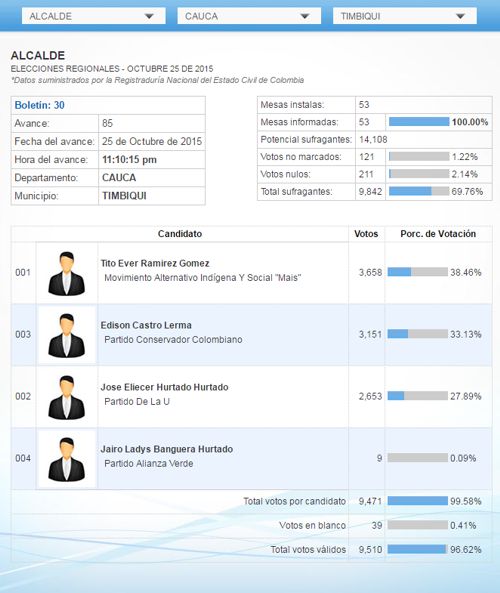Image resolution: width=500 pixels, height=593 pixels.
Task: Click the 9,471 total votes value
Action: [x=370, y=501]
